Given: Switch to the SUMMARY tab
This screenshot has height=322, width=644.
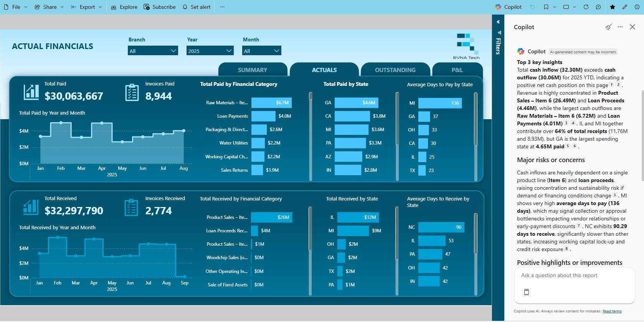Looking at the screenshot, I should click(x=253, y=70).
